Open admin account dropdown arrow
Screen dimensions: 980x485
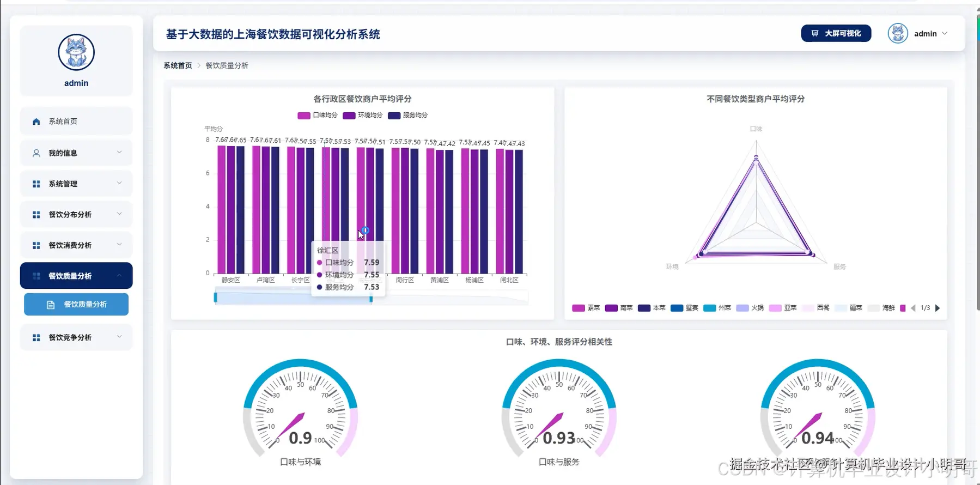coord(945,33)
